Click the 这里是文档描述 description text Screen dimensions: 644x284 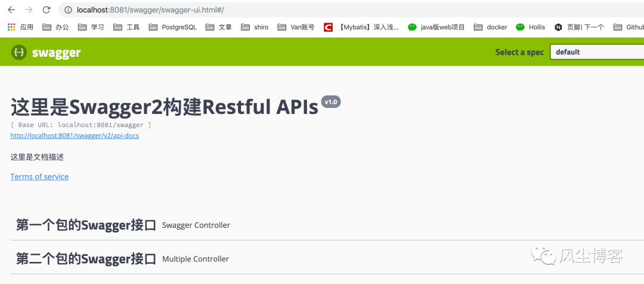(x=37, y=157)
